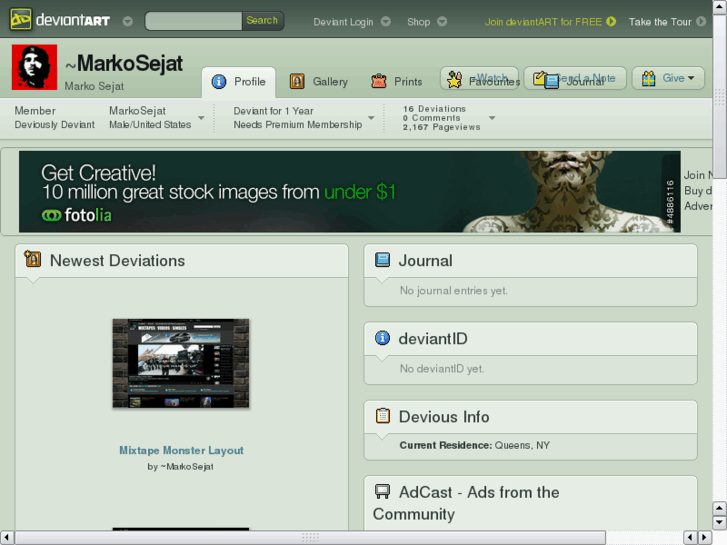The width and height of the screenshot is (727, 545).
Task: Click the AdCast panel icon
Action: tap(382, 492)
